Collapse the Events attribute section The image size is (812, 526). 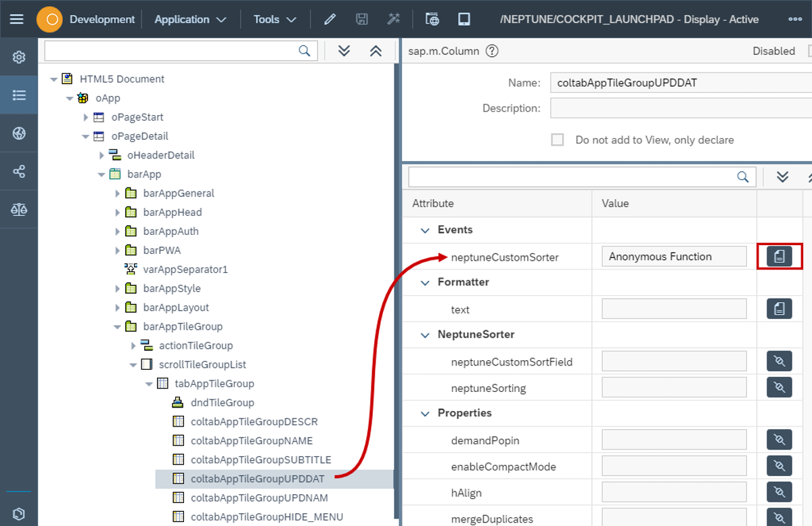pos(425,230)
